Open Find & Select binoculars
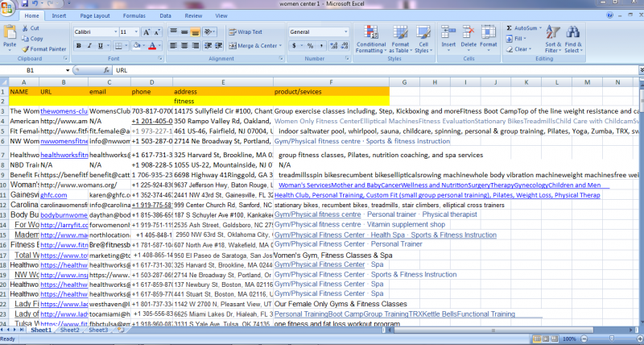 [575, 36]
